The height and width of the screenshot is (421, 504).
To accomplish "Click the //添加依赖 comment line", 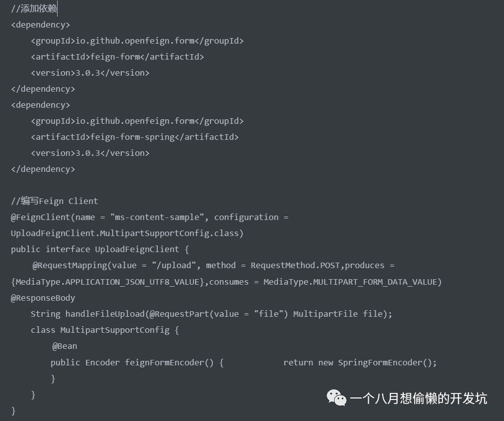I will pos(34,9).
